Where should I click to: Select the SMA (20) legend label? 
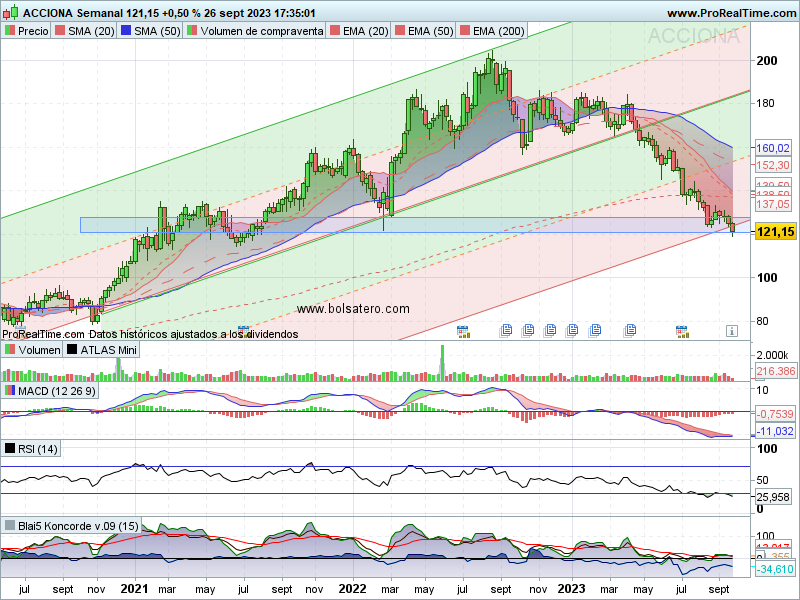point(91,31)
